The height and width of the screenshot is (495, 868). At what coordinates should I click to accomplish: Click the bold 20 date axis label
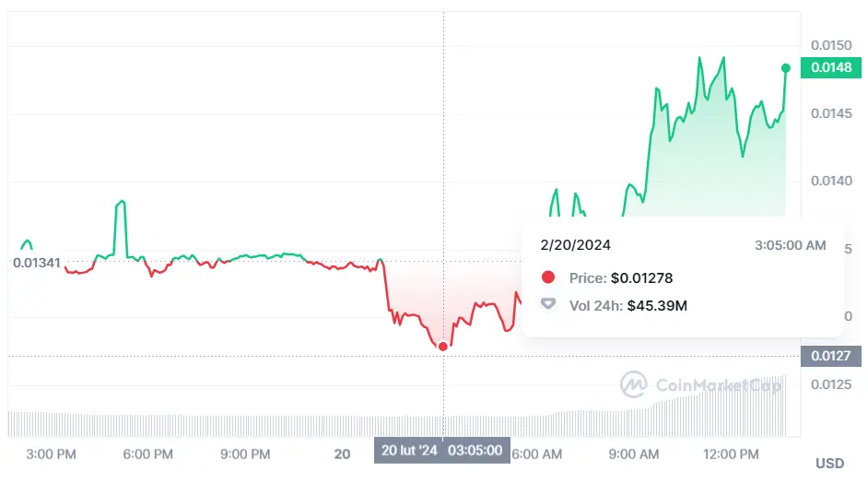(343, 454)
